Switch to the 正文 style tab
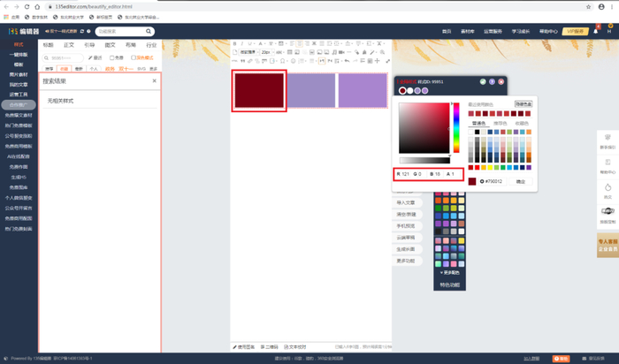 69,45
